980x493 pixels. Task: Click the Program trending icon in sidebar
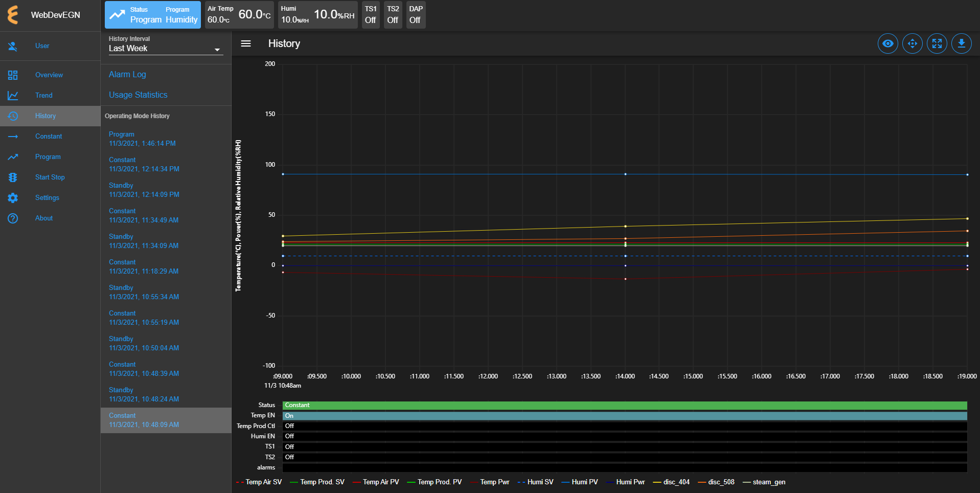click(13, 157)
